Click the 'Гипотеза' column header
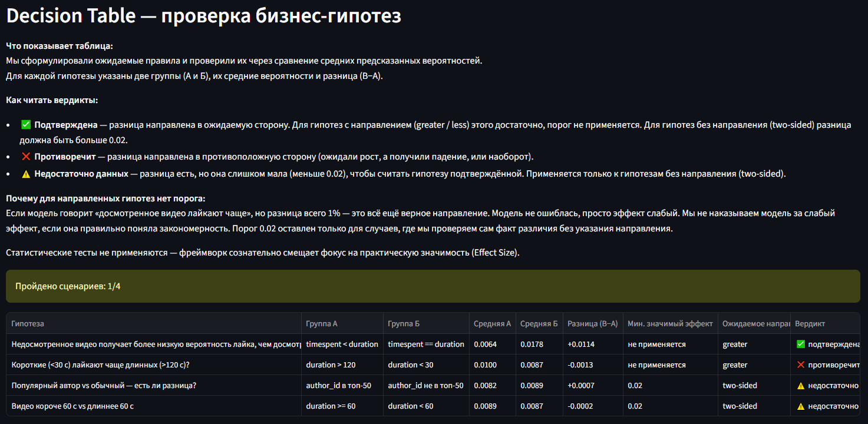 tap(154, 324)
